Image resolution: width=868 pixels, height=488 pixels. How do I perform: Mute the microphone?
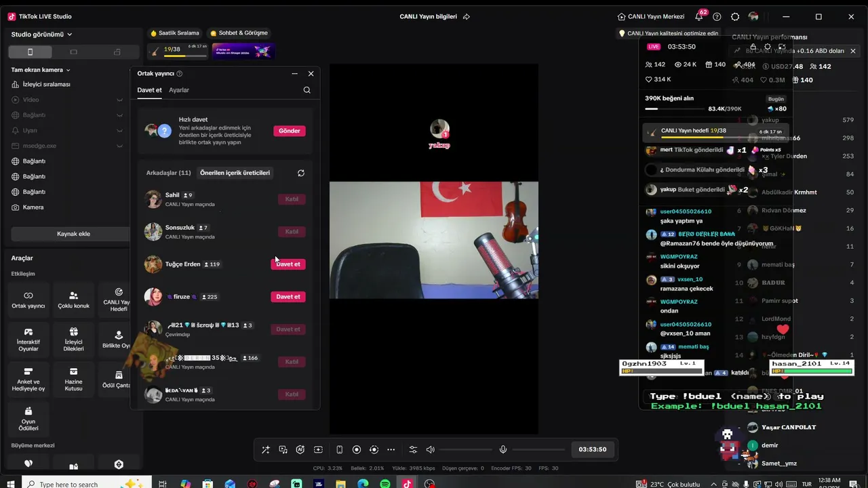503,449
